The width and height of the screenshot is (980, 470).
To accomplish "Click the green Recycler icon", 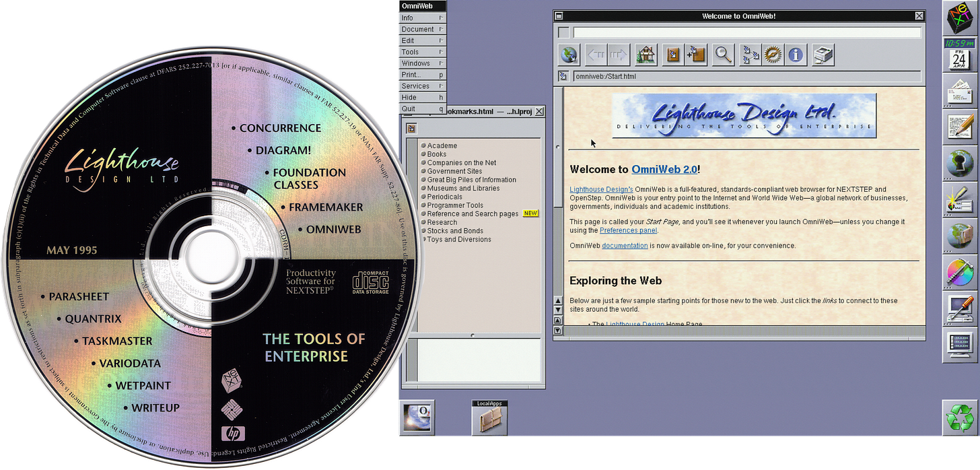I will click(x=960, y=417).
